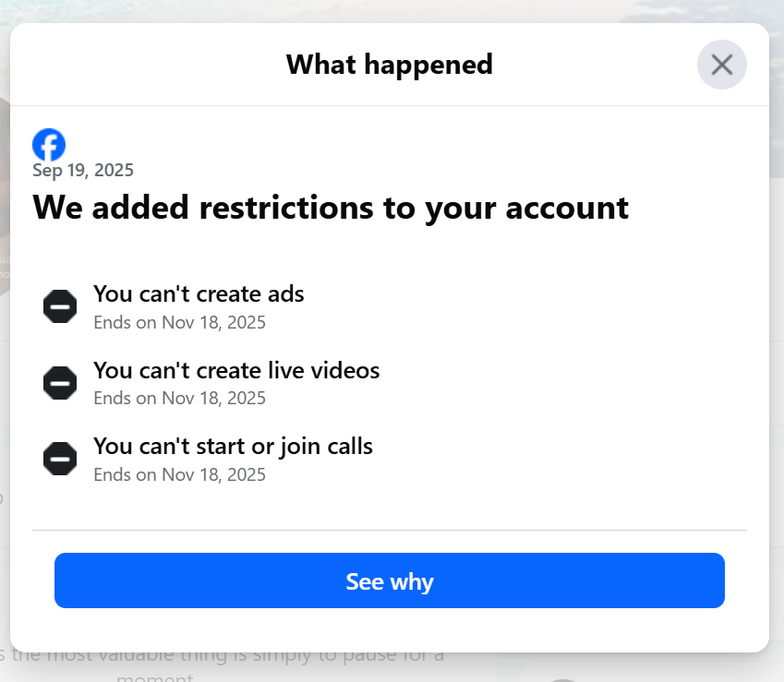Click the stop icon beside join calls restriction
Image resolution: width=784 pixels, height=682 pixels.
point(60,458)
